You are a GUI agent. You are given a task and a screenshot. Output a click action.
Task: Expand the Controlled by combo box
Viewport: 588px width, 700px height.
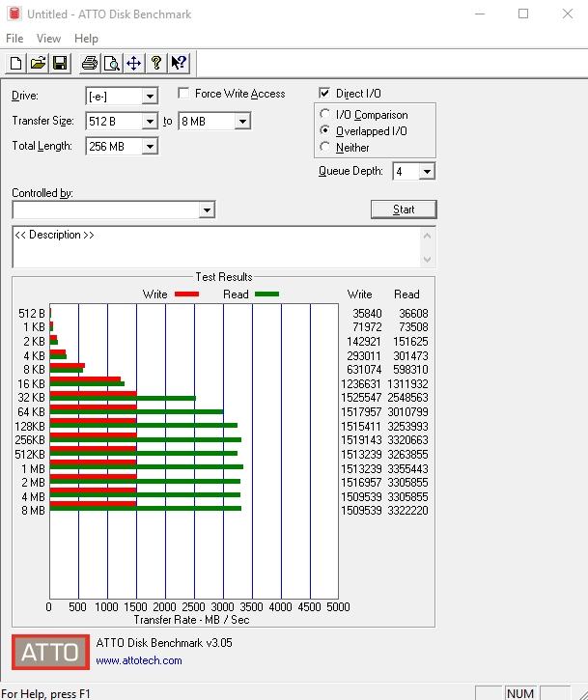pyautogui.click(x=207, y=210)
